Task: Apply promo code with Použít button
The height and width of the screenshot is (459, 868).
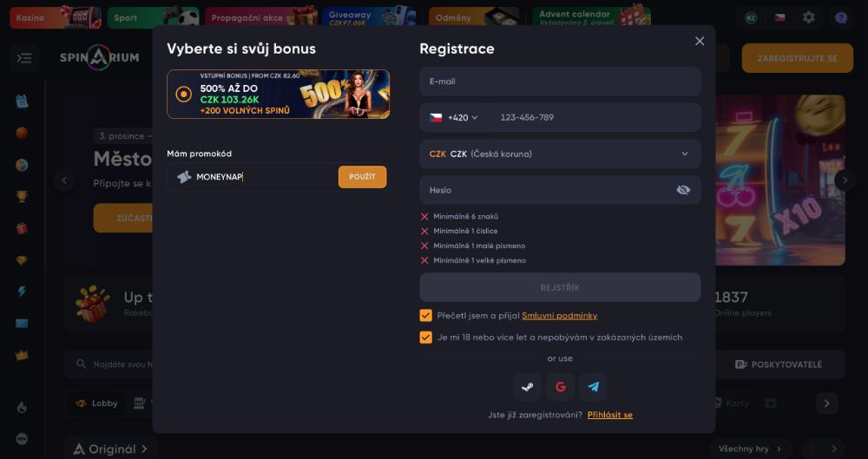Action: (x=362, y=177)
